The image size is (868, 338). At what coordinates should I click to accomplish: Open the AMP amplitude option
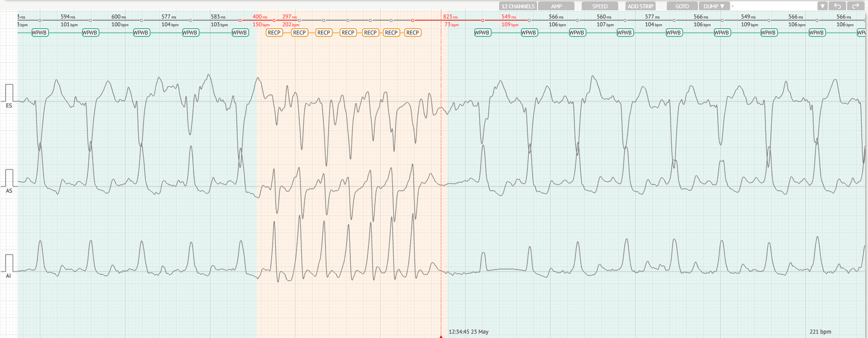(556, 6)
